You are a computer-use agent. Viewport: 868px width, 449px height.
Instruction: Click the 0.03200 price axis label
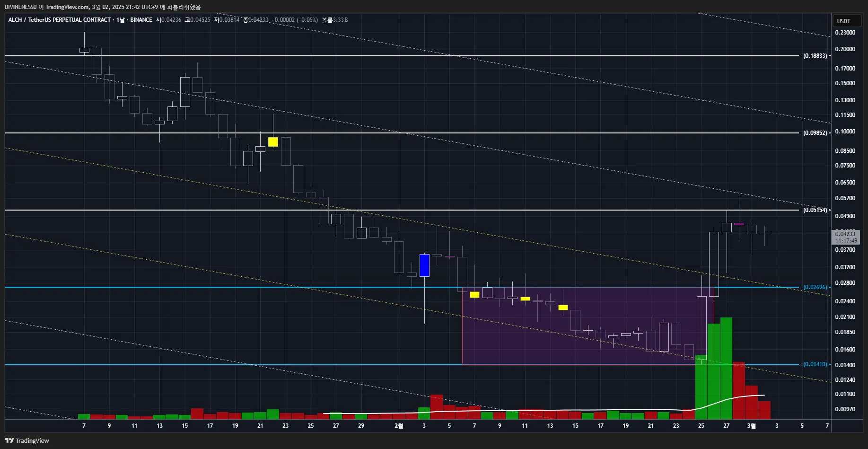845,267
